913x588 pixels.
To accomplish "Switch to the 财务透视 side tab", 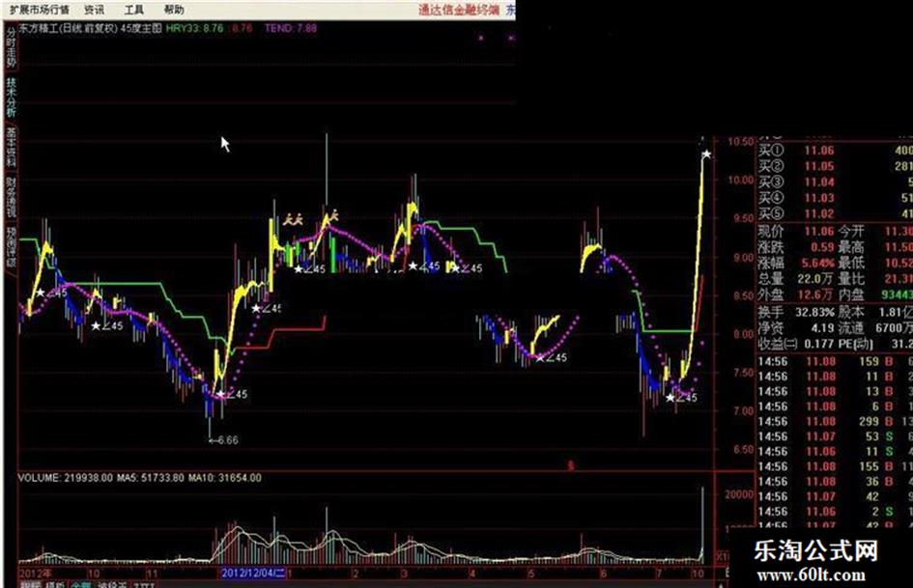I will 11,198.
